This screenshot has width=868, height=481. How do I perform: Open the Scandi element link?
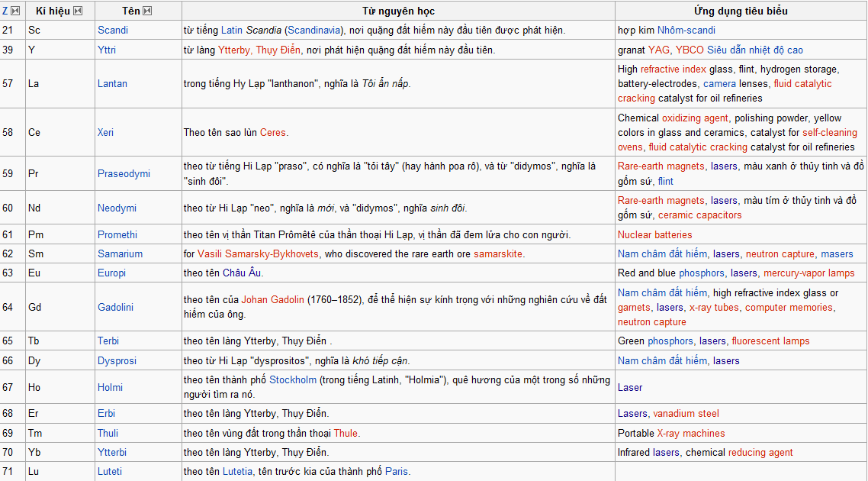pos(113,31)
